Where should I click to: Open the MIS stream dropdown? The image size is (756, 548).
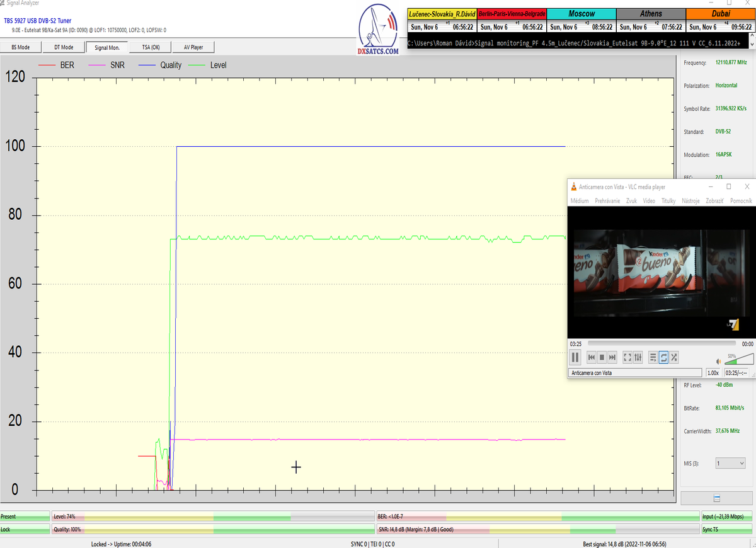(x=729, y=463)
